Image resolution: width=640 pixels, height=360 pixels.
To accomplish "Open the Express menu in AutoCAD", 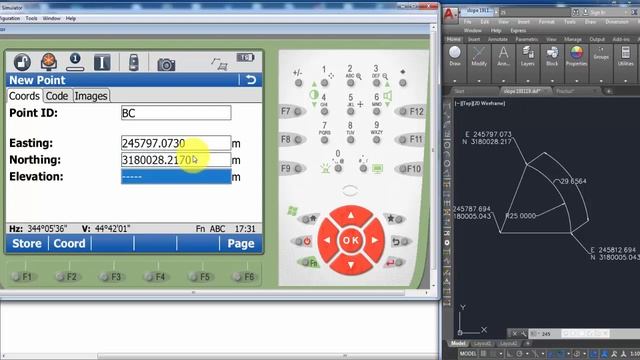I will click(518, 31).
